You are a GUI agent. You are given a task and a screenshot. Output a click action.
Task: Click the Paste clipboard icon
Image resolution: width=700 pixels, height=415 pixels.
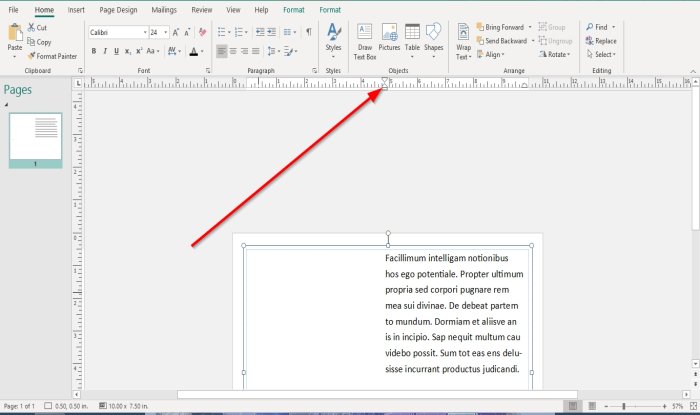click(15, 33)
